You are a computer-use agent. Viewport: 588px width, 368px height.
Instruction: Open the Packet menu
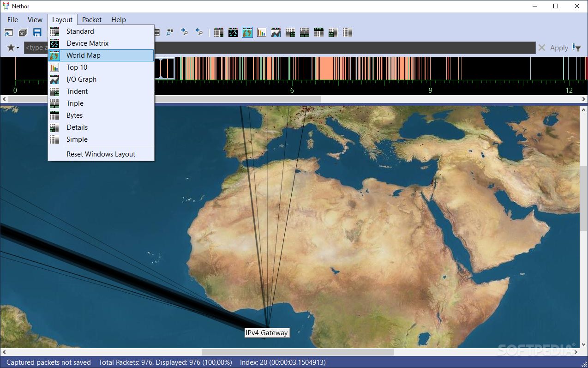[92, 20]
